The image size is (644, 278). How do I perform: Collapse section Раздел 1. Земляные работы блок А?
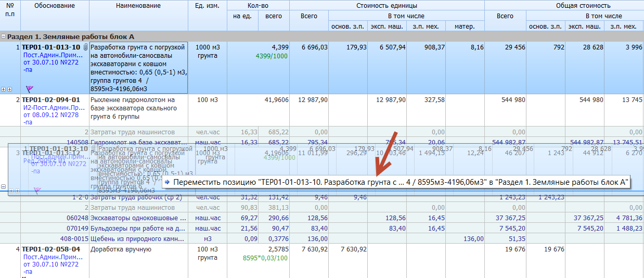coord(4,36)
